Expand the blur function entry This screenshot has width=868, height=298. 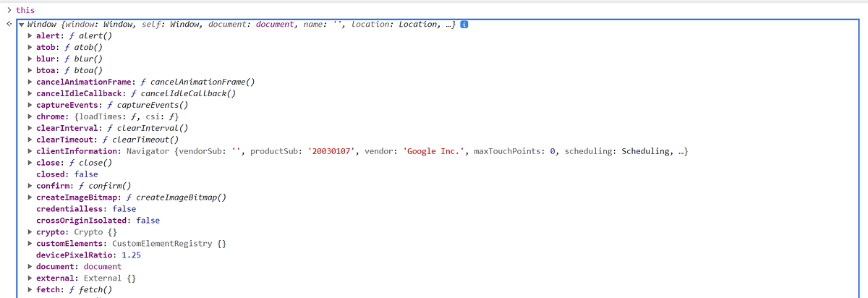[30, 59]
